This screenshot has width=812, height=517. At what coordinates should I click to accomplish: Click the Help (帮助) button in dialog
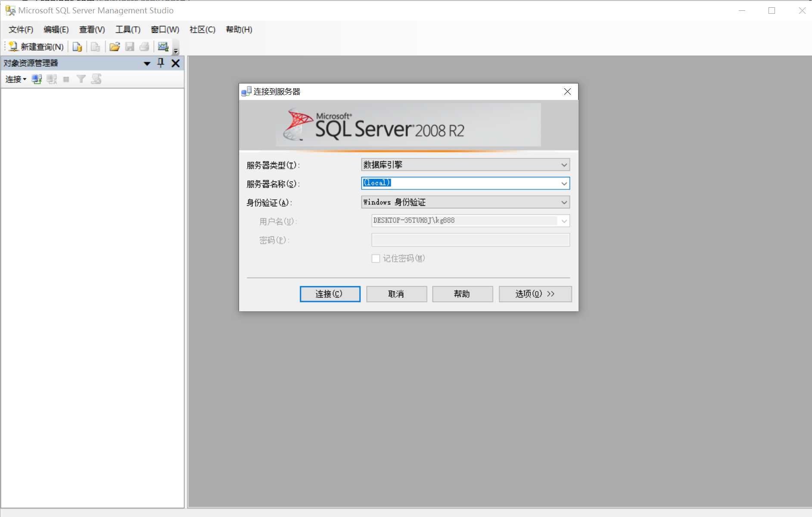[462, 294]
